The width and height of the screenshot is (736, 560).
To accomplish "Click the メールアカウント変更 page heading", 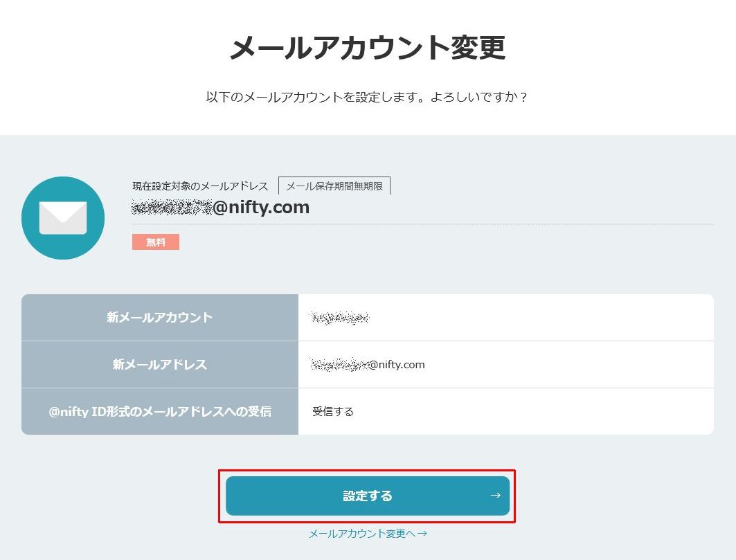I will tap(368, 48).
